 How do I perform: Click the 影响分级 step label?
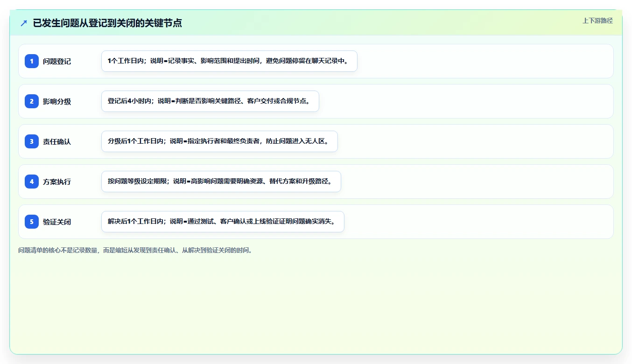pyautogui.click(x=57, y=101)
